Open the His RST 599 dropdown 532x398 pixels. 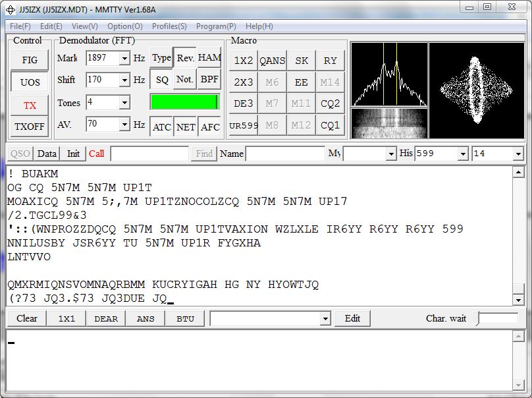463,154
